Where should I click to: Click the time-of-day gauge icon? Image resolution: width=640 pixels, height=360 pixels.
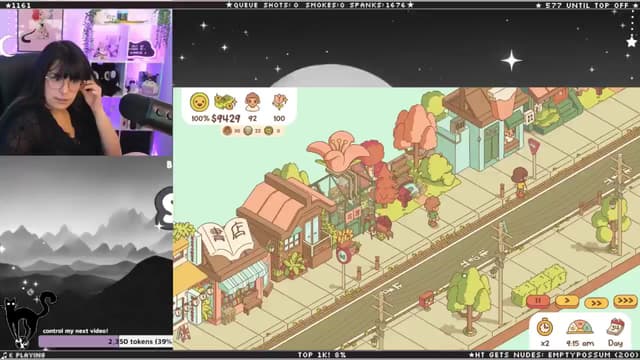coord(580,327)
